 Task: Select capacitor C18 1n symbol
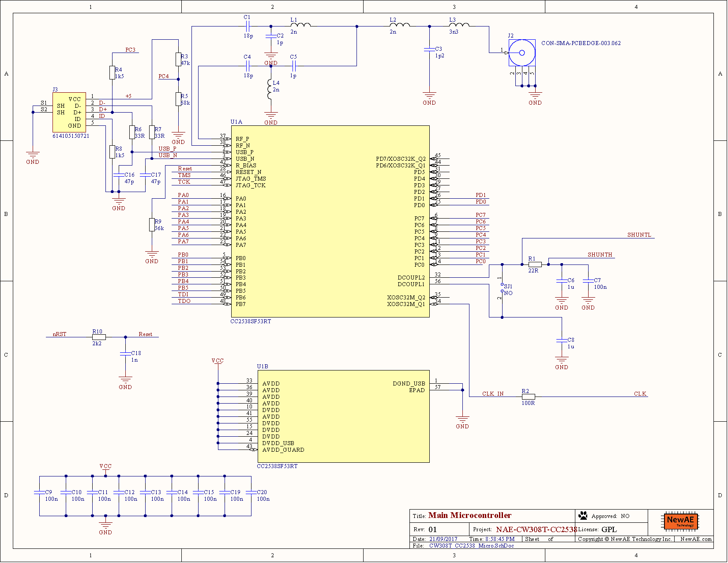click(x=125, y=354)
